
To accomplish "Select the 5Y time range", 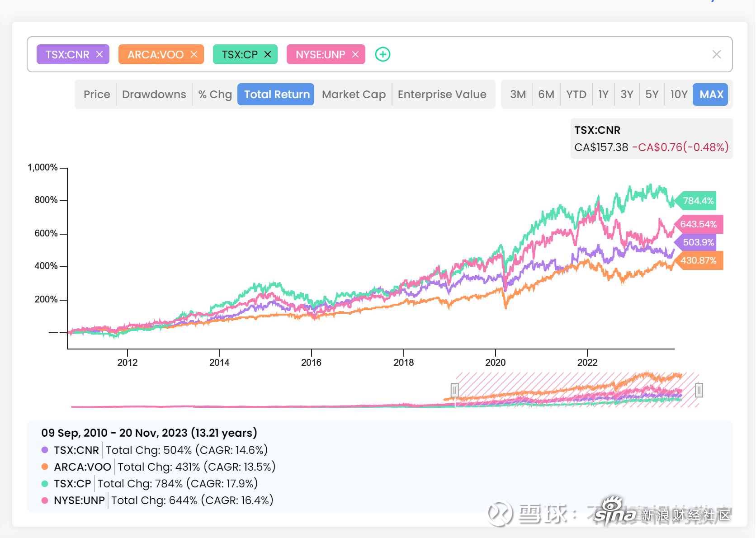I will pos(652,94).
